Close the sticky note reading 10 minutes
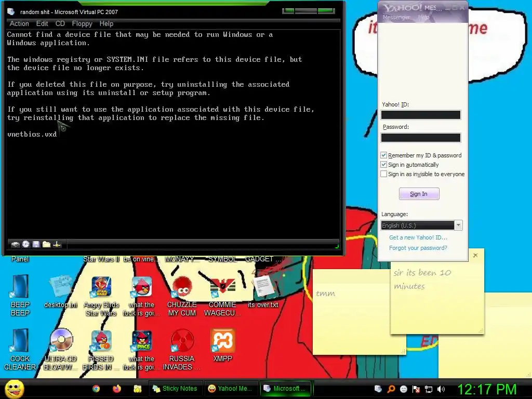Viewport: 532px width, 399px height. tap(475, 255)
